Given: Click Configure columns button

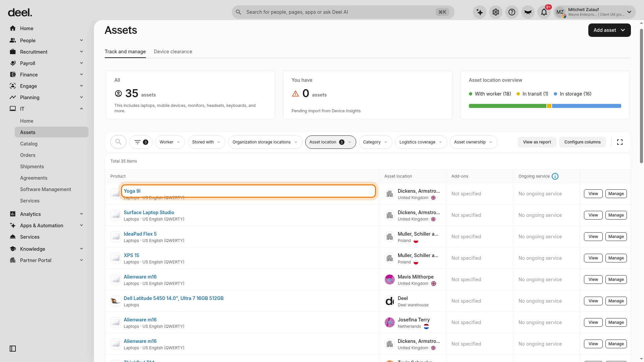Looking at the screenshot, I should 583,142.
